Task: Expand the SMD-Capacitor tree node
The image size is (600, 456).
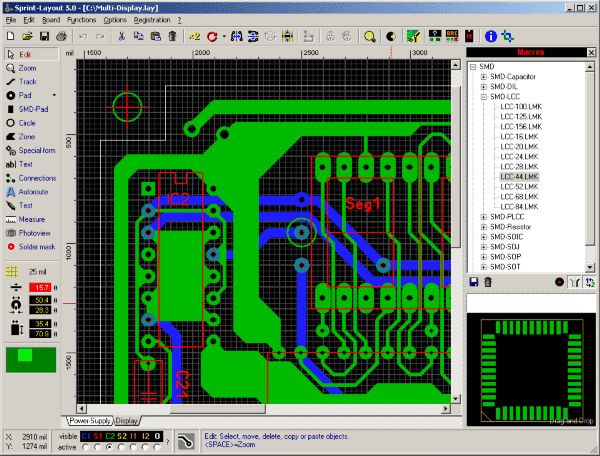Action: click(484, 76)
